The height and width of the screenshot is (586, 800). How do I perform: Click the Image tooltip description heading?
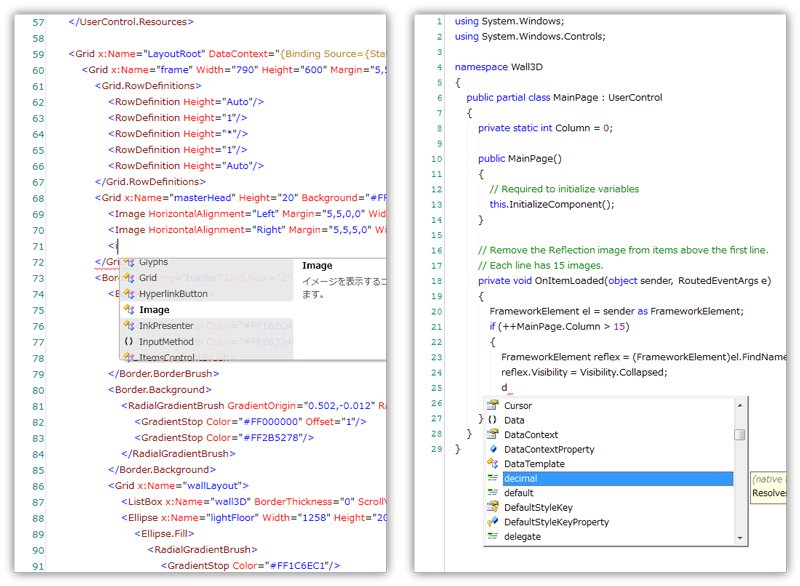[x=317, y=266]
